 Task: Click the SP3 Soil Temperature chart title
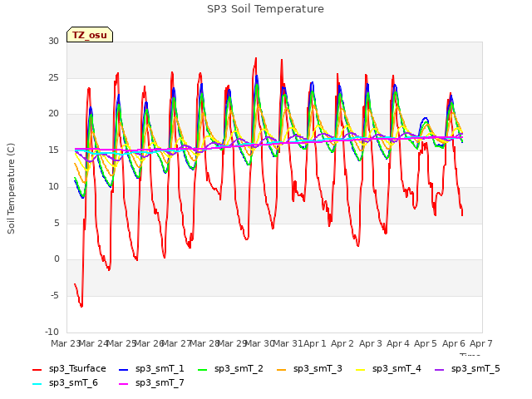pyautogui.click(x=265, y=9)
